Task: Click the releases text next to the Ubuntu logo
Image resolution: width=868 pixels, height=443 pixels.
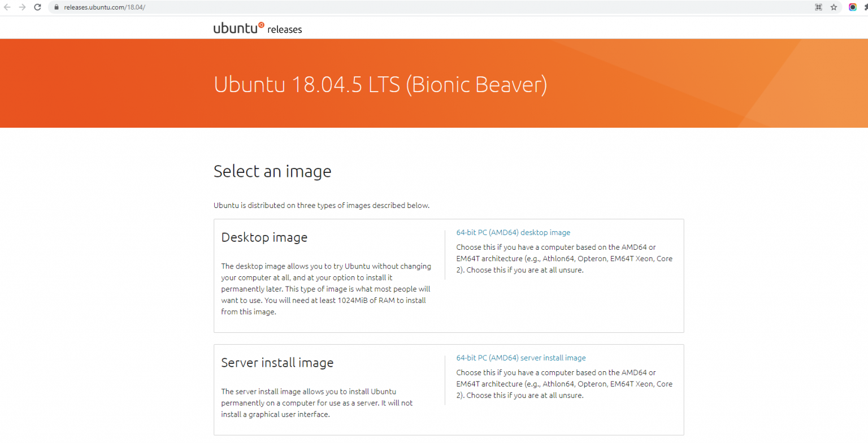Action: click(284, 29)
